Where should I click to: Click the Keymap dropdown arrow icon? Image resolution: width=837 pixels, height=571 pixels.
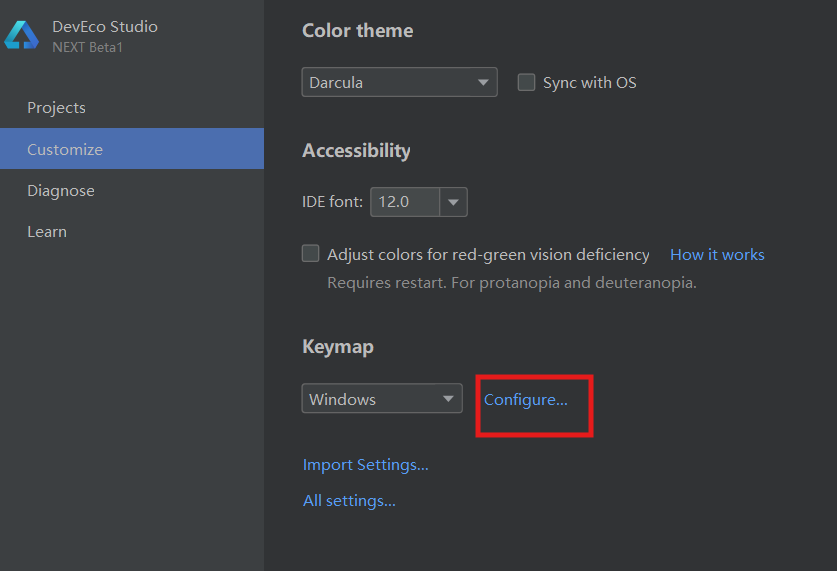coord(448,399)
